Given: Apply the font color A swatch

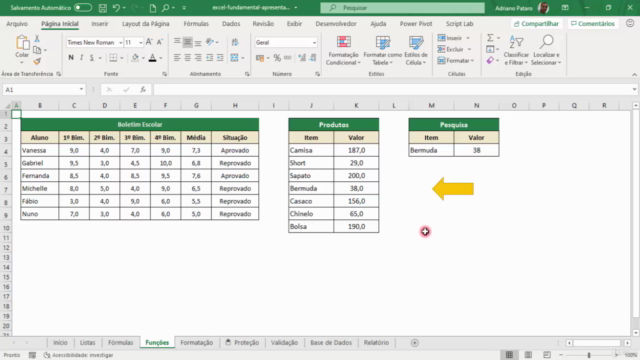Looking at the screenshot, I should point(153,58).
